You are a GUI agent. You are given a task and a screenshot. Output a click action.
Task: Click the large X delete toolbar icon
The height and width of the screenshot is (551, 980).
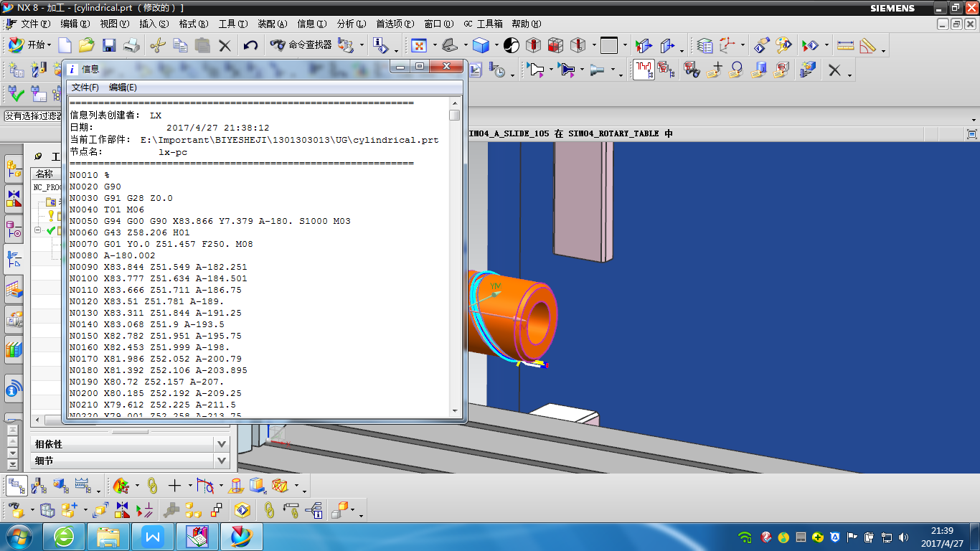(834, 70)
